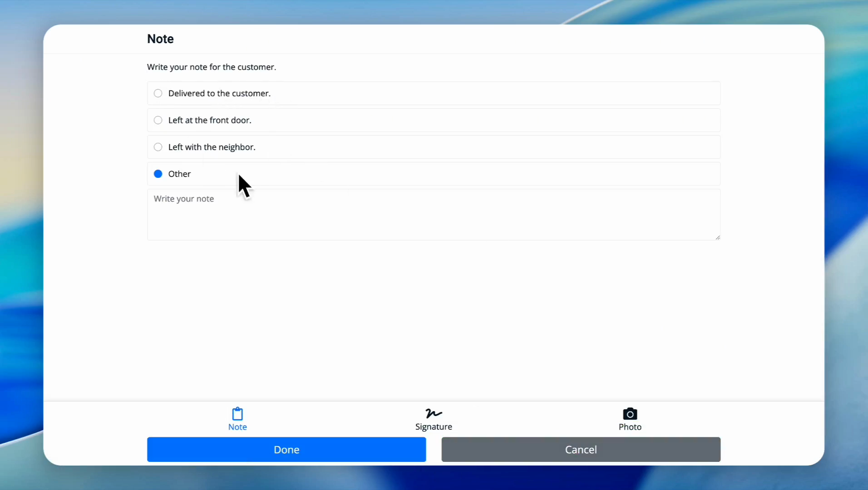Screen dimensions: 868x490
Task: Select the 'Delivered to the customer' radio button
Action: click(158, 93)
